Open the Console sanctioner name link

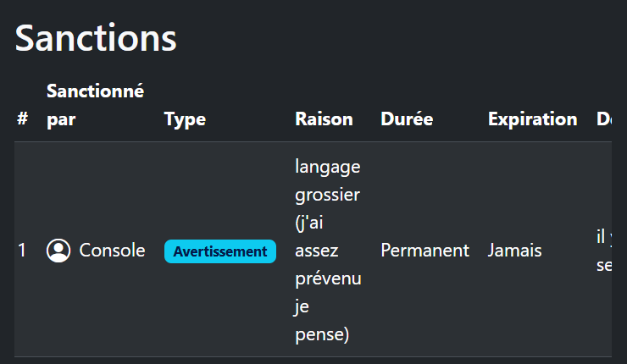point(112,251)
